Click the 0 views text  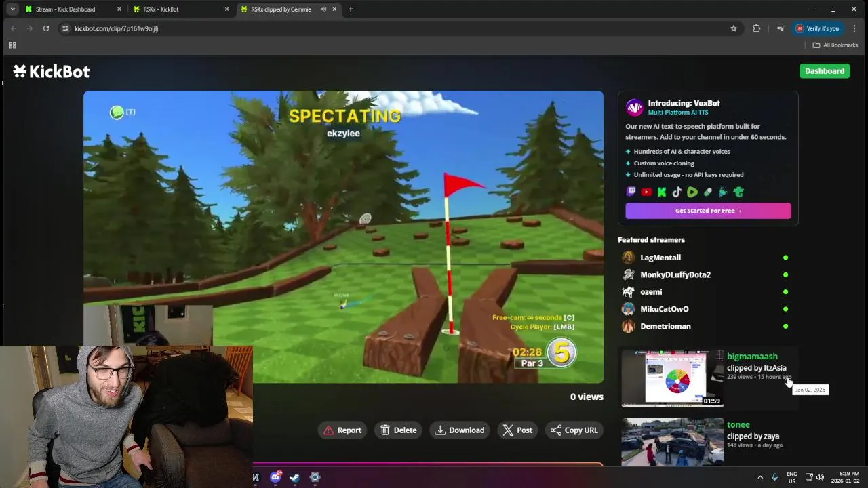coord(587,397)
